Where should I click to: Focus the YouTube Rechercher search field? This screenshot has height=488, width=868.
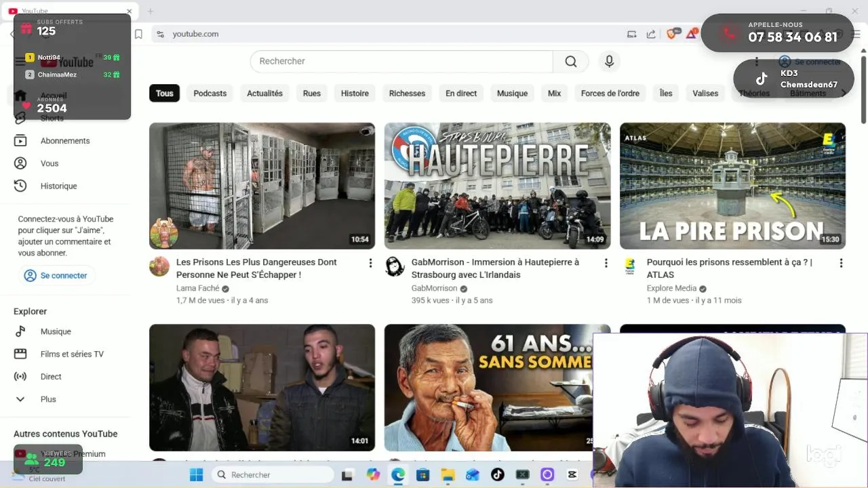[x=402, y=61]
